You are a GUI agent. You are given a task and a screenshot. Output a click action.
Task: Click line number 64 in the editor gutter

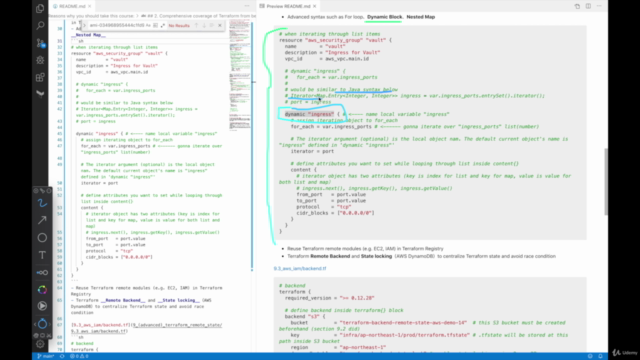(x=60, y=288)
